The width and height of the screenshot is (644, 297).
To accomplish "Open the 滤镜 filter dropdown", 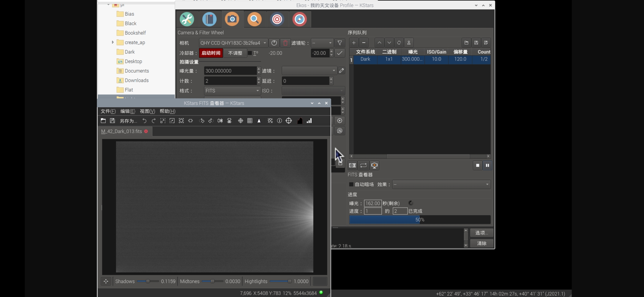I will point(309,71).
